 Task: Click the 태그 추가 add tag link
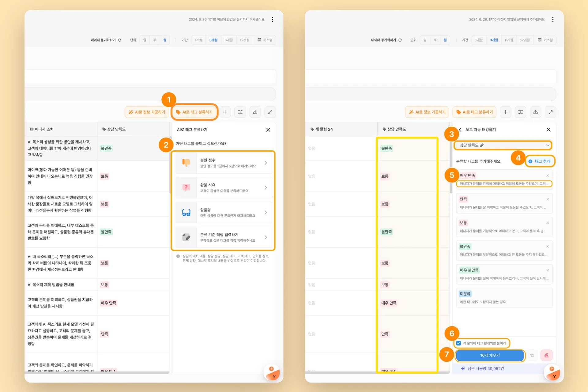click(x=540, y=161)
